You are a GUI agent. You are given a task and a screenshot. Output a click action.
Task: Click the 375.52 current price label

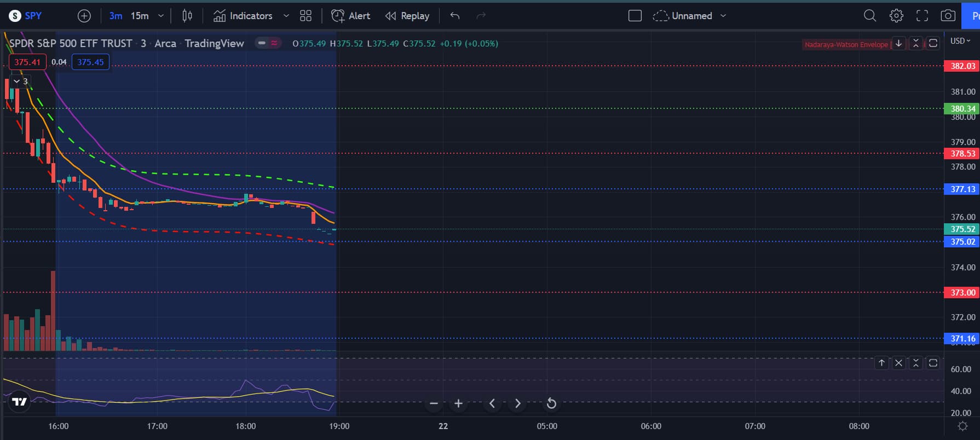[963, 229]
